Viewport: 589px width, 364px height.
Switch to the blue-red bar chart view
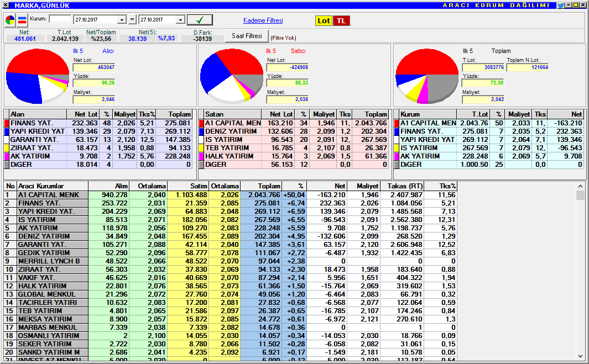pyautogui.click(x=22, y=20)
